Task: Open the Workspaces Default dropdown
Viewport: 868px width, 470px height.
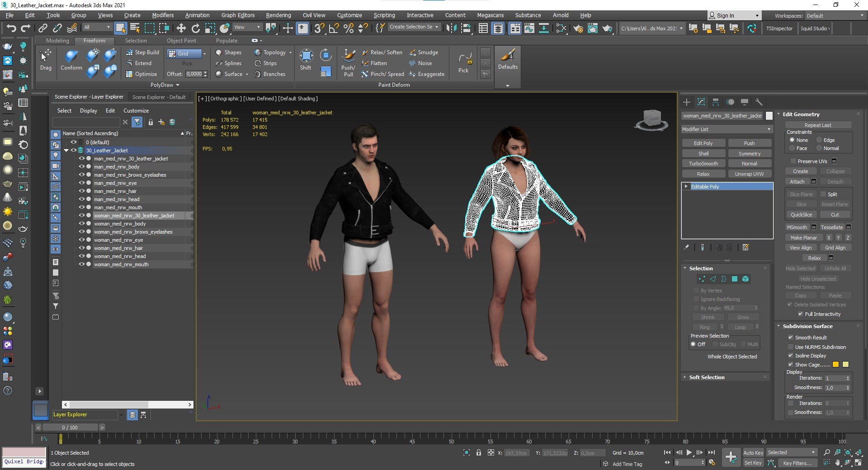Action: (x=835, y=16)
